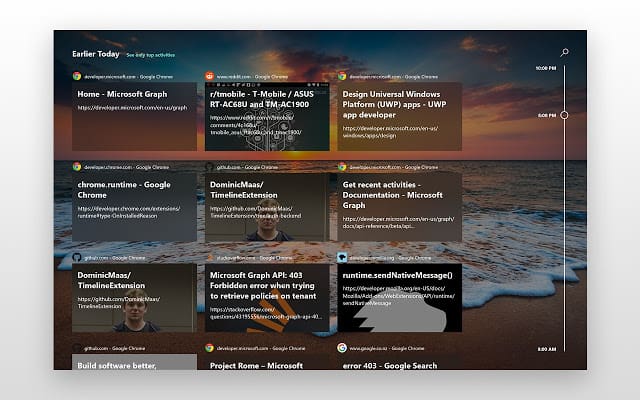Jump to 8:00 AM on timeline
This screenshot has width=640, height=400.
[x=545, y=349]
